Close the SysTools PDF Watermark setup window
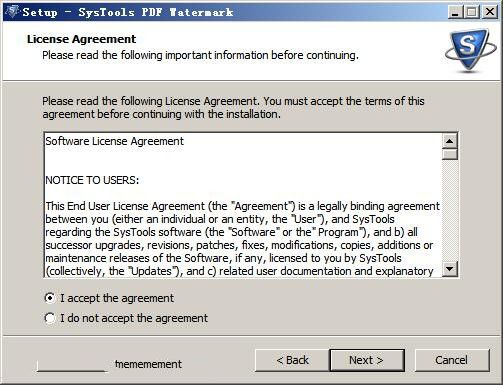Viewport: 503px width, 385px height. pos(490,12)
